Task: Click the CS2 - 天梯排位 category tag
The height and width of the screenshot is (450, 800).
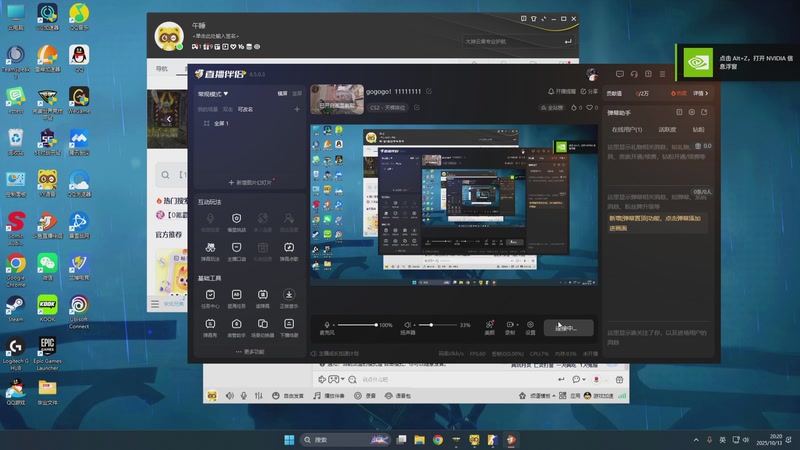Action: pyautogui.click(x=388, y=108)
